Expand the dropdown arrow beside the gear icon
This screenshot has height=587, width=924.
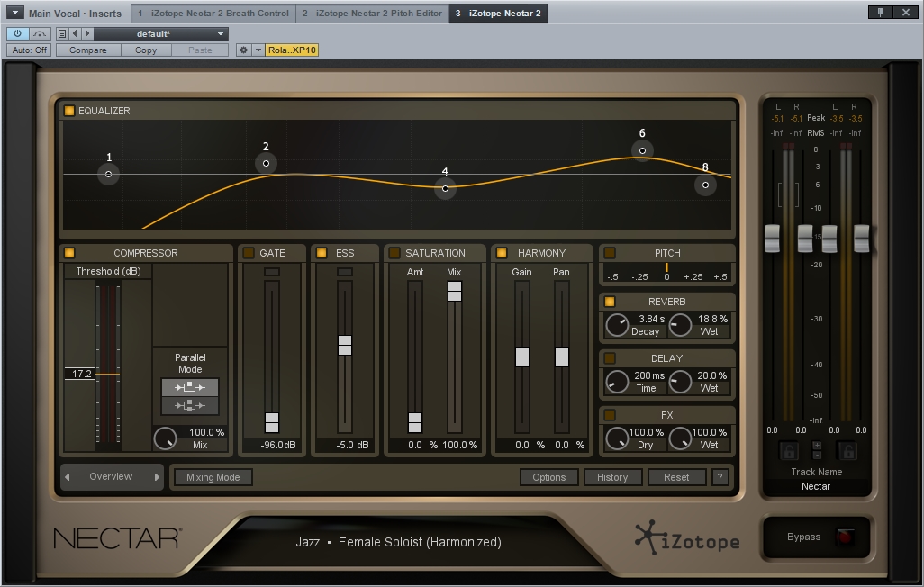[x=258, y=50]
